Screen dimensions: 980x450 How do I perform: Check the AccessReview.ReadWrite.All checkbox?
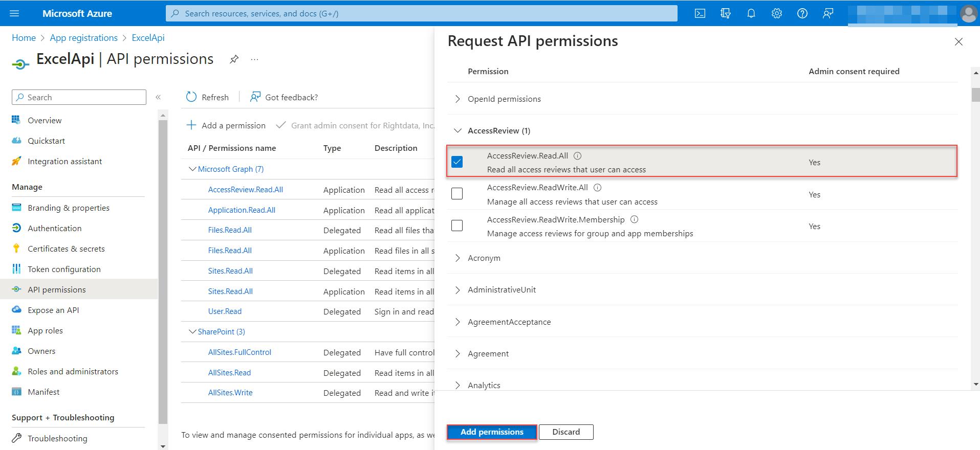457,193
